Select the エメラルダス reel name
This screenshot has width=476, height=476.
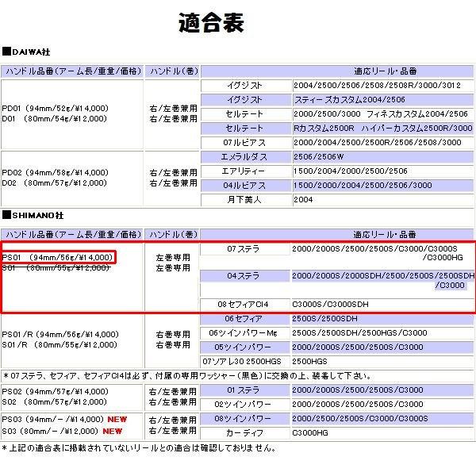244,157
